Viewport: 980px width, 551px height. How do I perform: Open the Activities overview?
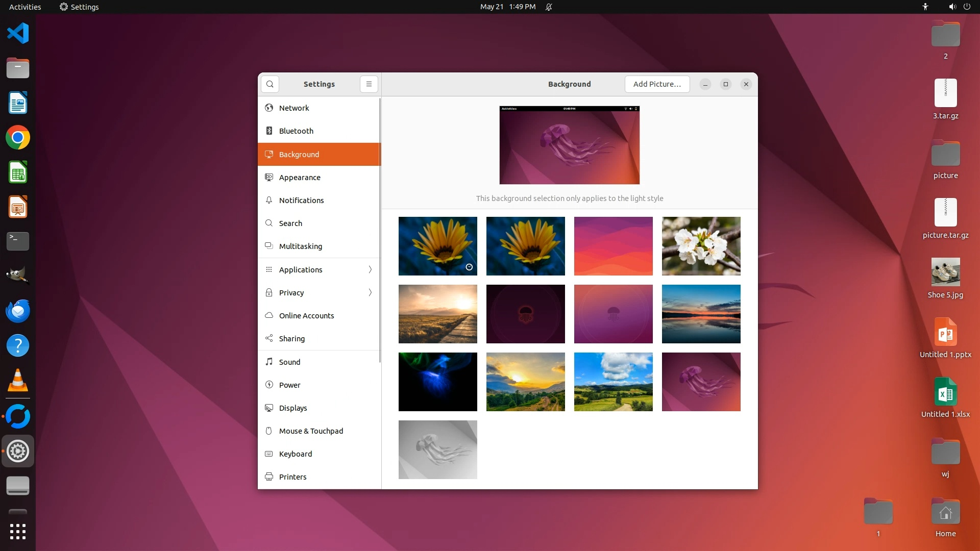click(x=25, y=7)
